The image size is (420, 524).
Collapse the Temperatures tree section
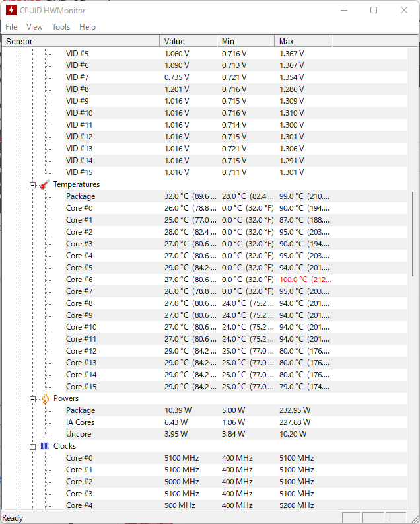click(33, 185)
